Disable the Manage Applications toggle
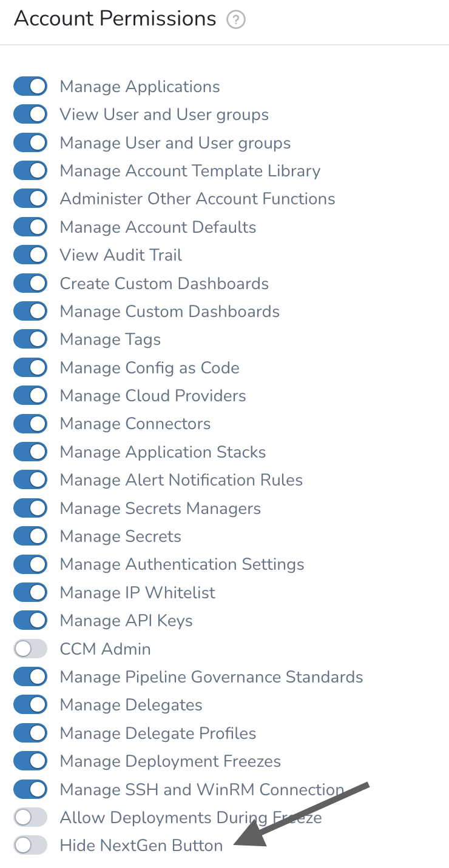 pyautogui.click(x=30, y=86)
